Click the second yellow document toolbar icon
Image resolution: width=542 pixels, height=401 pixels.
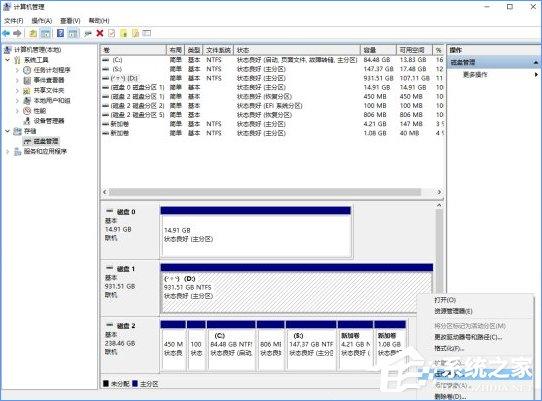[x=135, y=33]
